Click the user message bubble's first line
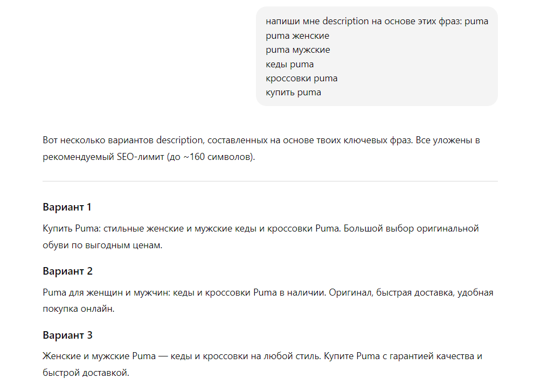This screenshot has height=392, width=534. pyautogui.click(x=377, y=22)
